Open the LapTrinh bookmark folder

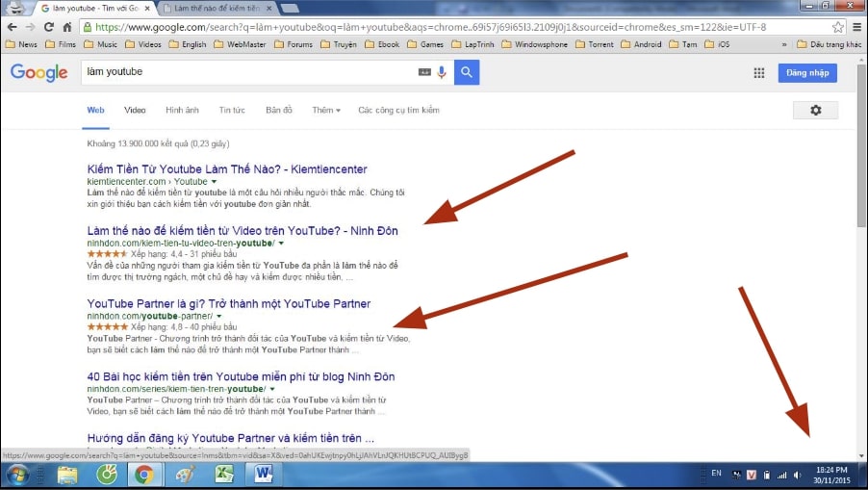(472, 44)
